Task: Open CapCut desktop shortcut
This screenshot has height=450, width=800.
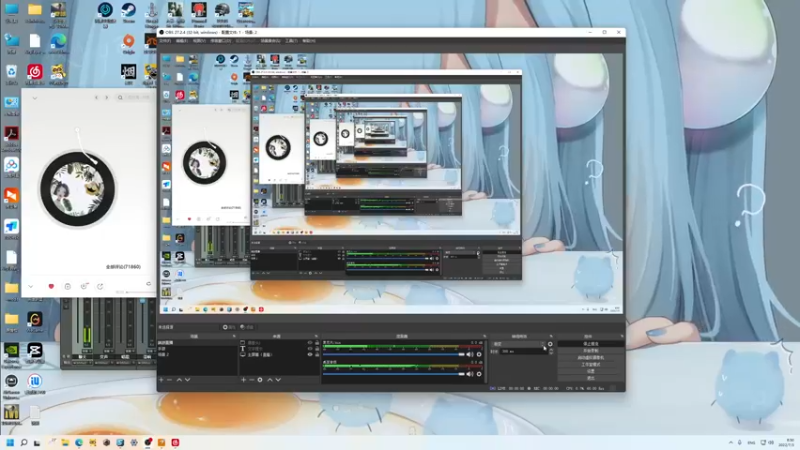Action: [x=35, y=353]
